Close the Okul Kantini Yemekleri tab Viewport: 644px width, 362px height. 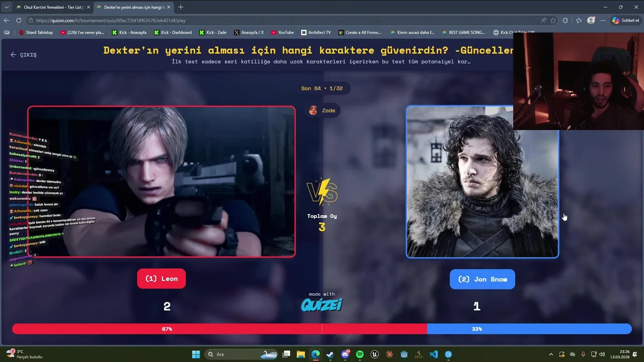pos(88,7)
